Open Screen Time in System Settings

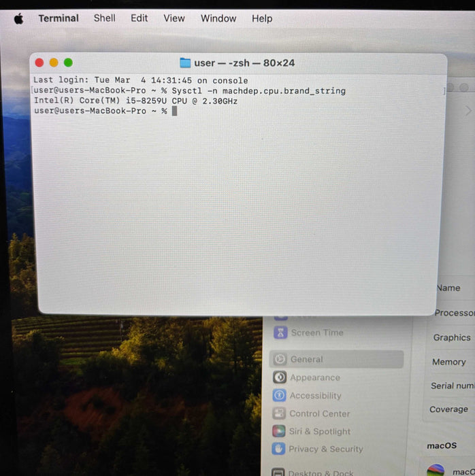(x=317, y=333)
